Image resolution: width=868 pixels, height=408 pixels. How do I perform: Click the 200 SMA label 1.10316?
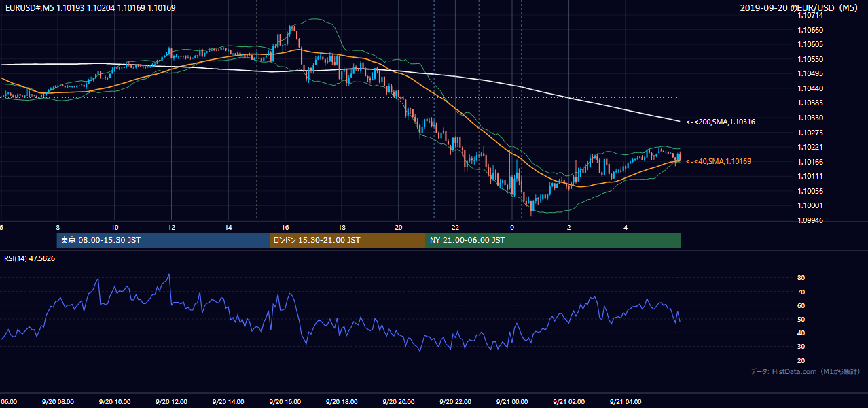tap(720, 122)
